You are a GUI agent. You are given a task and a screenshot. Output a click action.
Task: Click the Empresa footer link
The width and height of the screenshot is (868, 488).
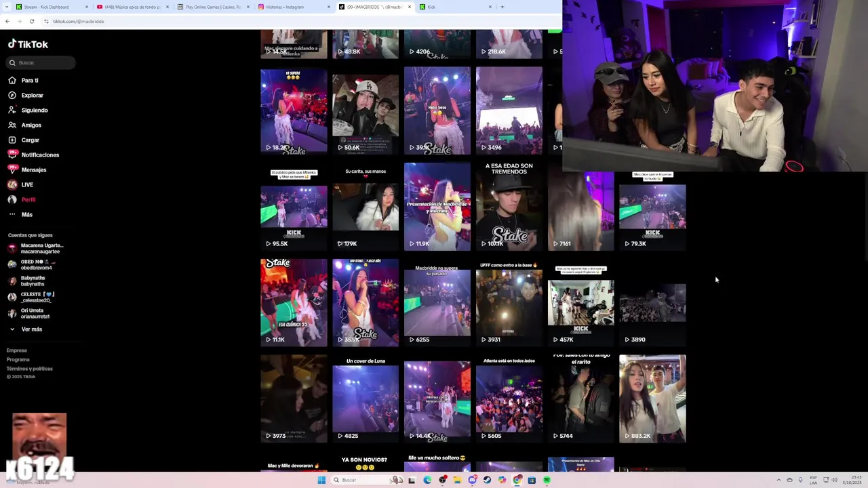coord(17,350)
